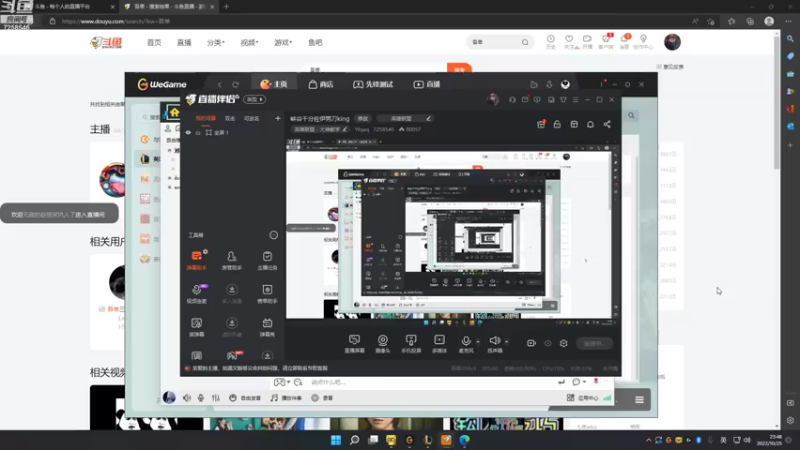Go to Douyu 首页 homepage link
800x450 pixels.
click(154, 42)
